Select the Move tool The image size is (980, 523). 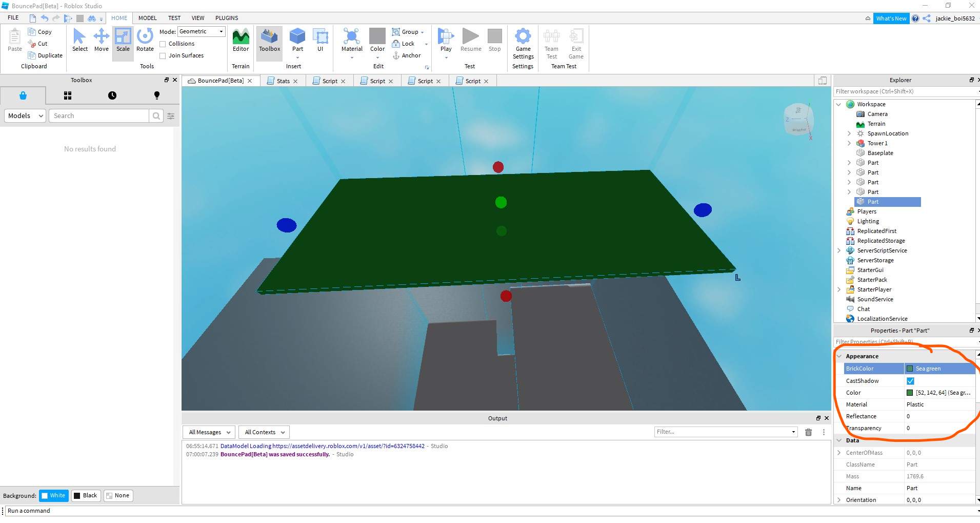[102, 40]
